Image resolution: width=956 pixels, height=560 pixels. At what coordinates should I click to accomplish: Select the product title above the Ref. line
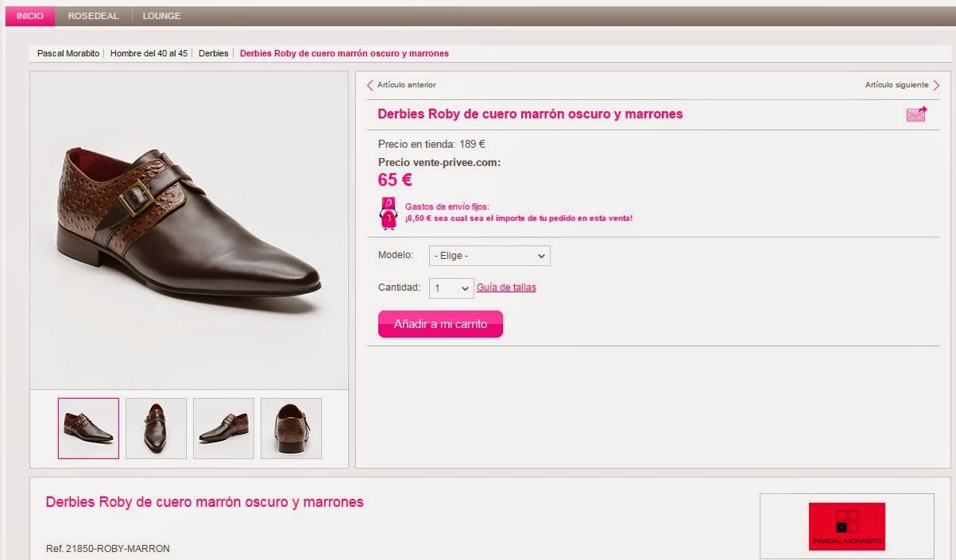pyautogui.click(x=204, y=502)
